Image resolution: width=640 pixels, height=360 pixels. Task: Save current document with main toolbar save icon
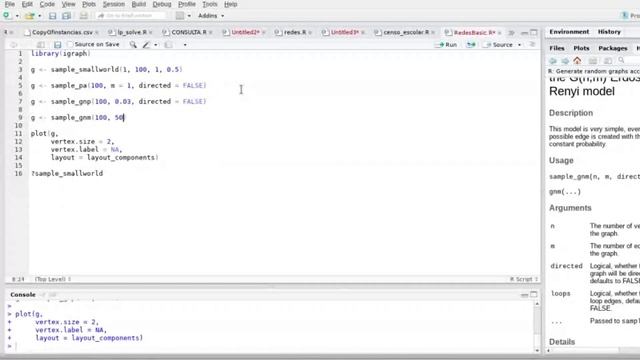(x=53, y=16)
